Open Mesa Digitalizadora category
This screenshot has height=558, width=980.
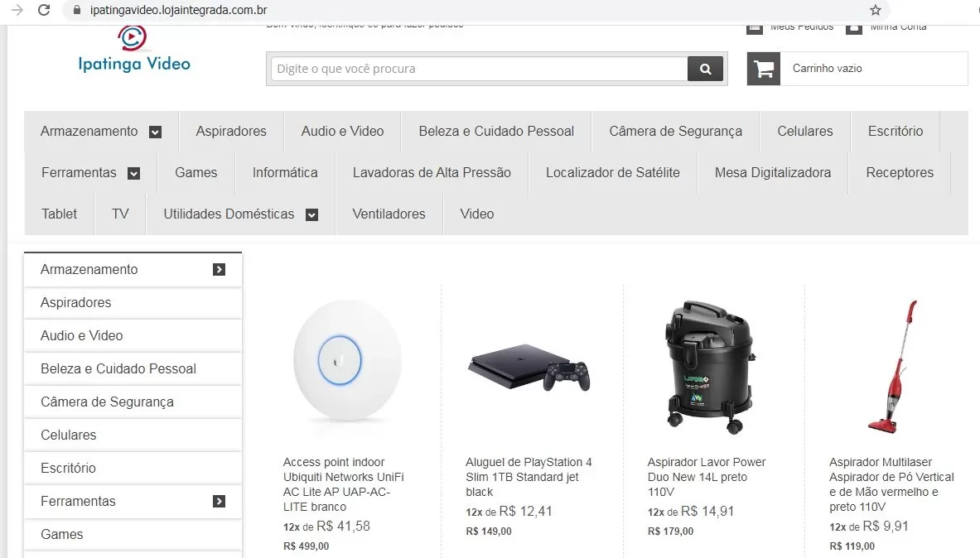pyautogui.click(x=773, y=172)
